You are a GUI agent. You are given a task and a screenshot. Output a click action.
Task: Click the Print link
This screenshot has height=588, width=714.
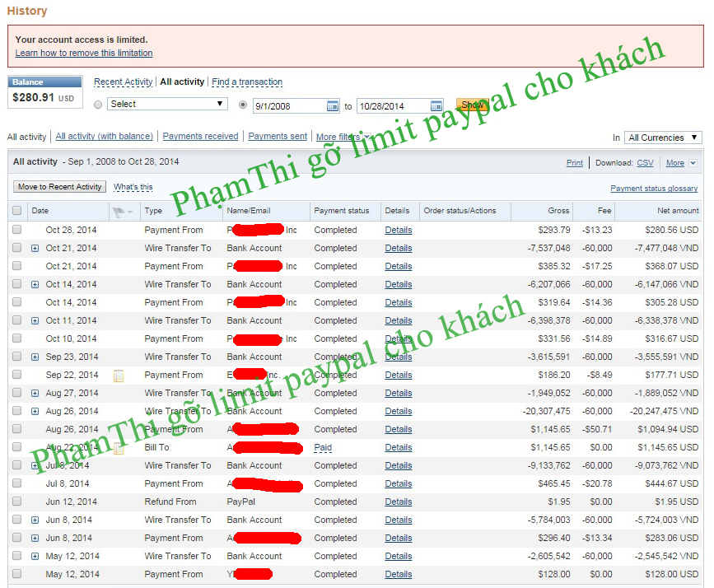click(574, 163)
